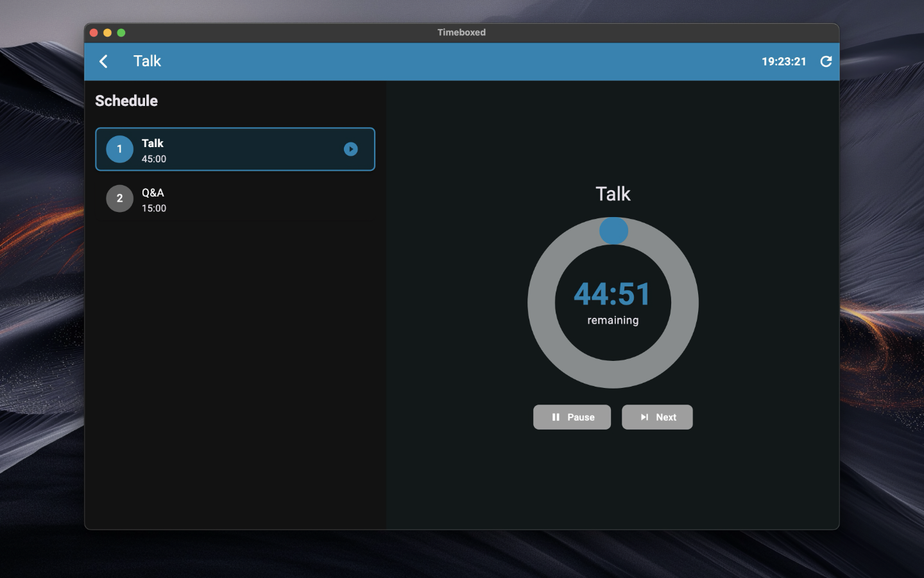Viewport: 924px width, 578px height.
Task: Click the number 2 badge
Action: click(x=119, y=198)
